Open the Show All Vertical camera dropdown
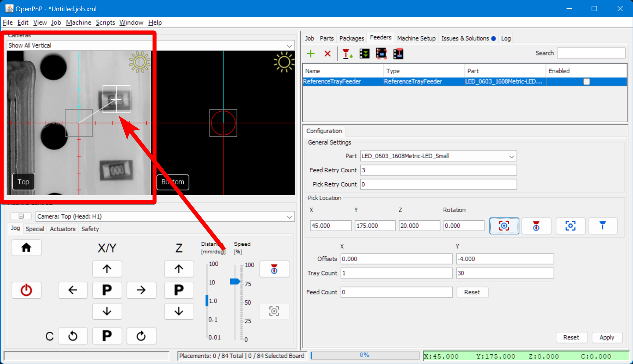 289,45
